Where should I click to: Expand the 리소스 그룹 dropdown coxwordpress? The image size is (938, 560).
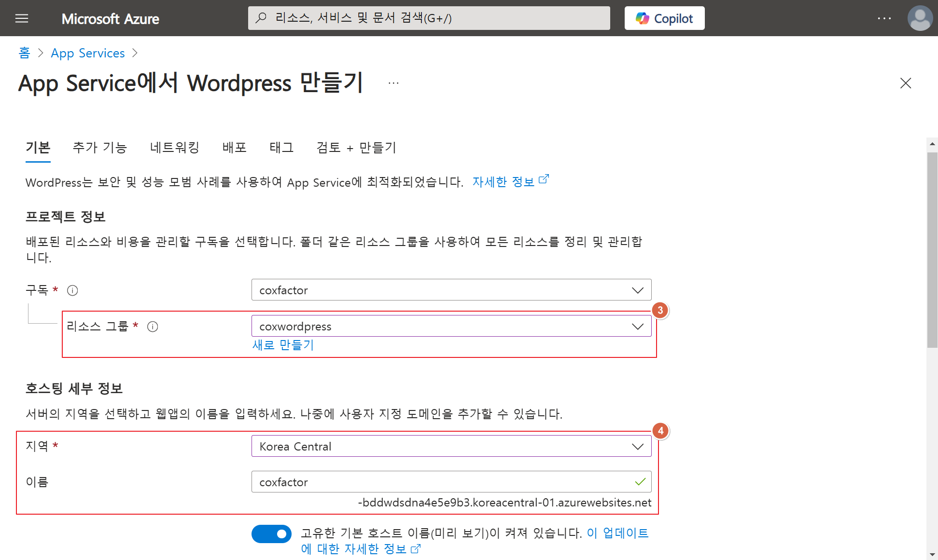click(451, 326)
